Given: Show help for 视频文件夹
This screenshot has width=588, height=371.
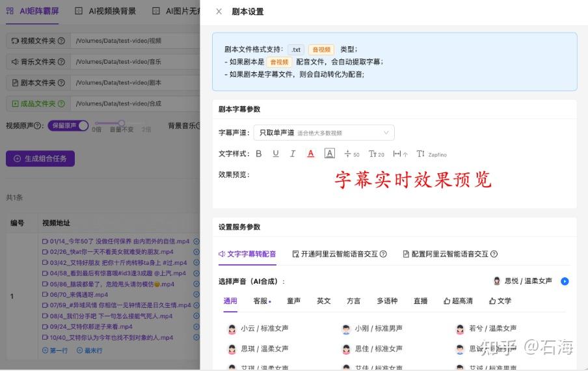Looking at the screenshot, I should 62,41.
